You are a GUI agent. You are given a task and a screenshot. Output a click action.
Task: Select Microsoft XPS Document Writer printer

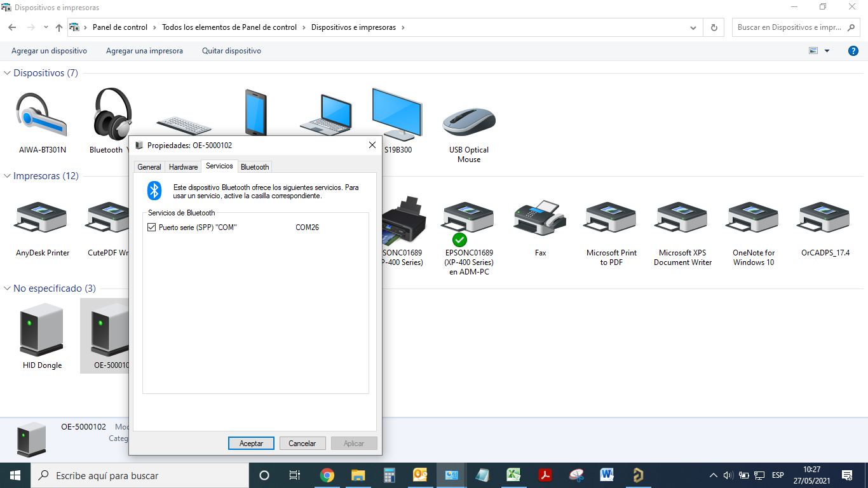pos(682,234)
